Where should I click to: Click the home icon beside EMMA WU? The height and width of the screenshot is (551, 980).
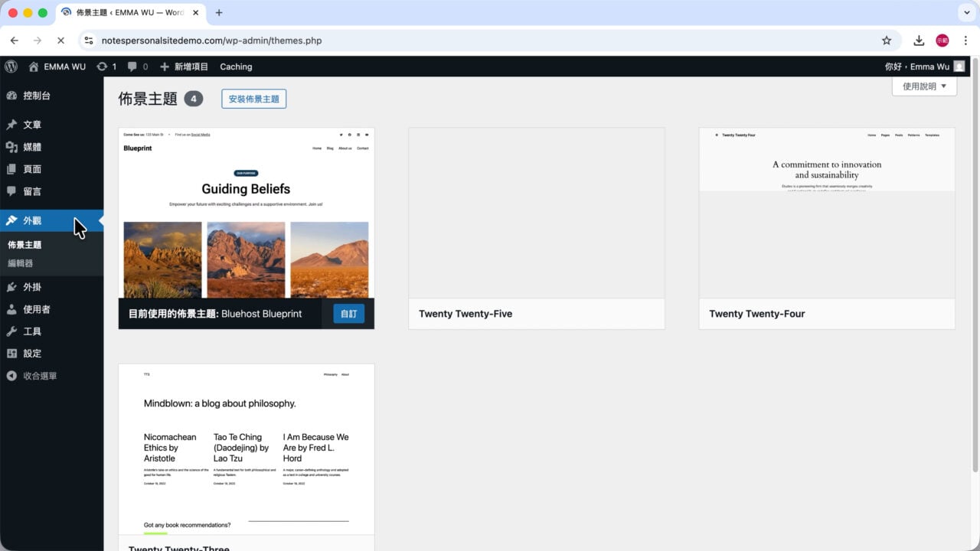point(33,67)
